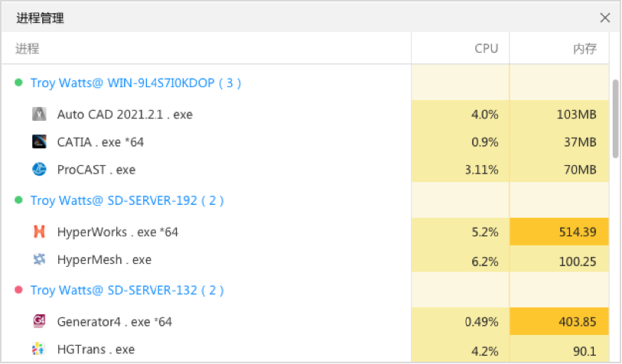Click the red status dot for SD-SERVER-132
The image size is (622, 364).
[x=19, y=291]
